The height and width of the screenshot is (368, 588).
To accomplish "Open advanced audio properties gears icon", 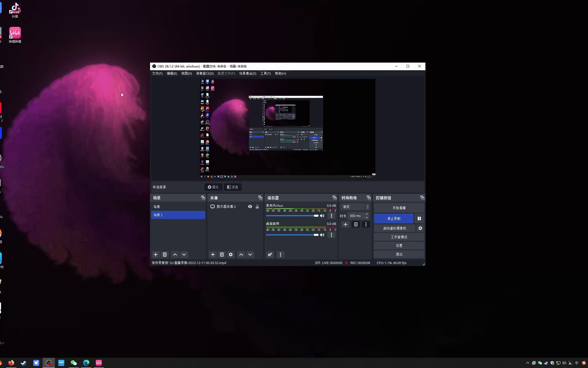I will pyautogui.click(x=270, y=255).
